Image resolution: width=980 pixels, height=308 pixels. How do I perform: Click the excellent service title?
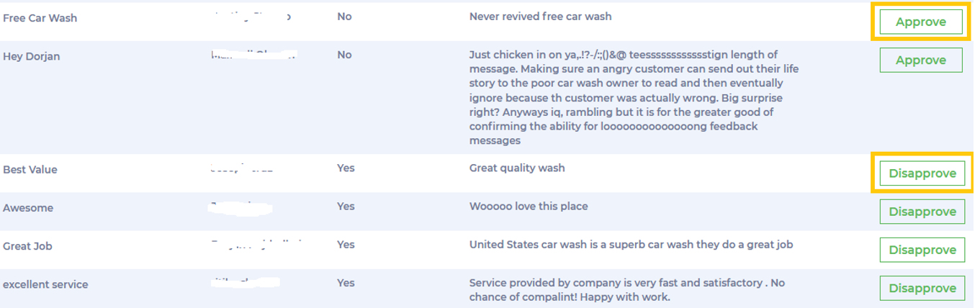45,284
